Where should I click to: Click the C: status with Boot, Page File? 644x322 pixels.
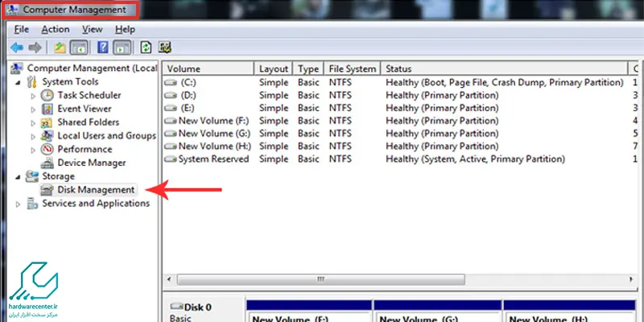point(505,83)
